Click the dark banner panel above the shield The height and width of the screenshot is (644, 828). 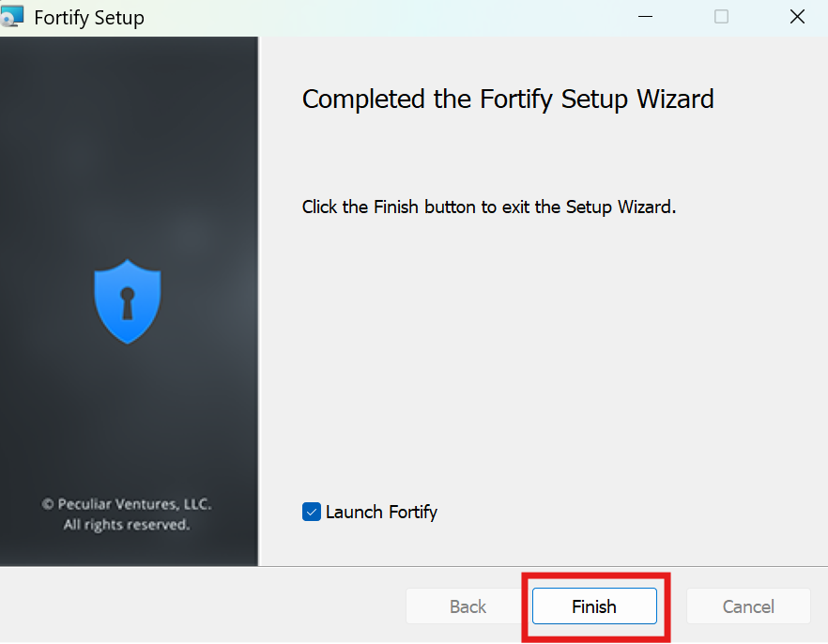[x=128, y=141]
